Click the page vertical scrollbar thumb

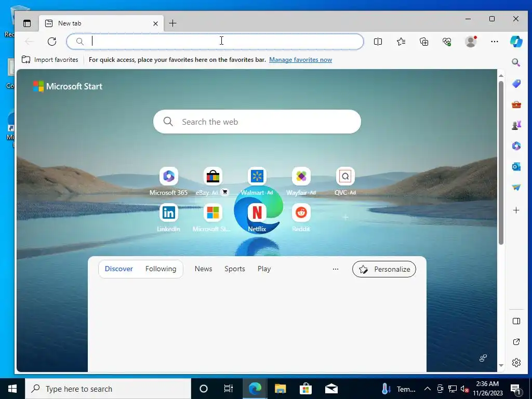click(501, 163)
